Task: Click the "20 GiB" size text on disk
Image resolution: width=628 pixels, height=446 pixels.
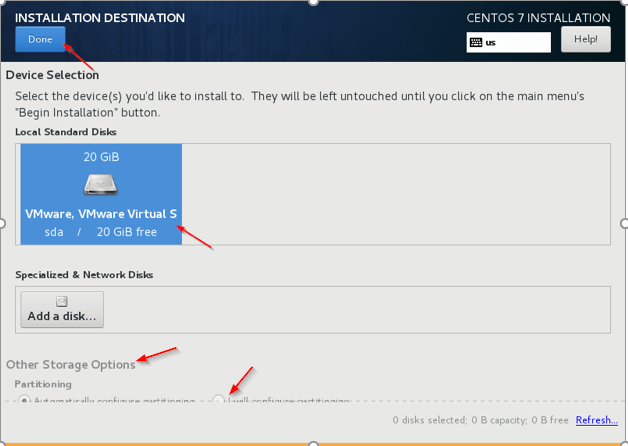Action: tap(101, 157)
